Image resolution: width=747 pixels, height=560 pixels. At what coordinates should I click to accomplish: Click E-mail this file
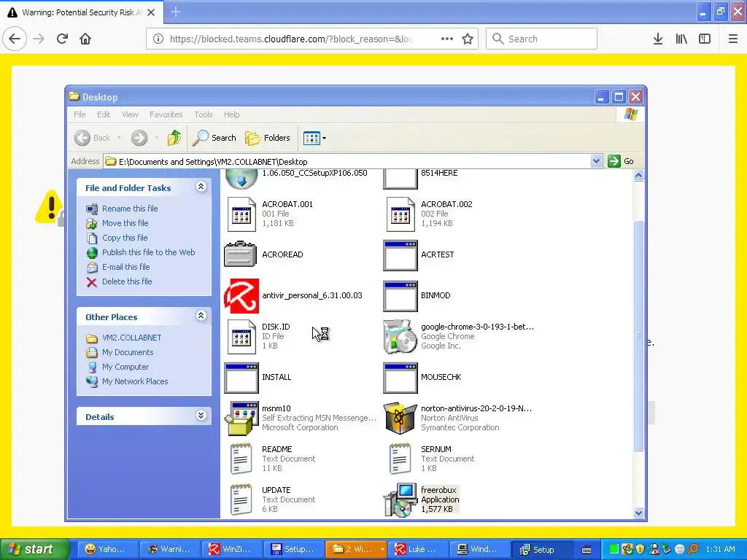coord(125,267)
